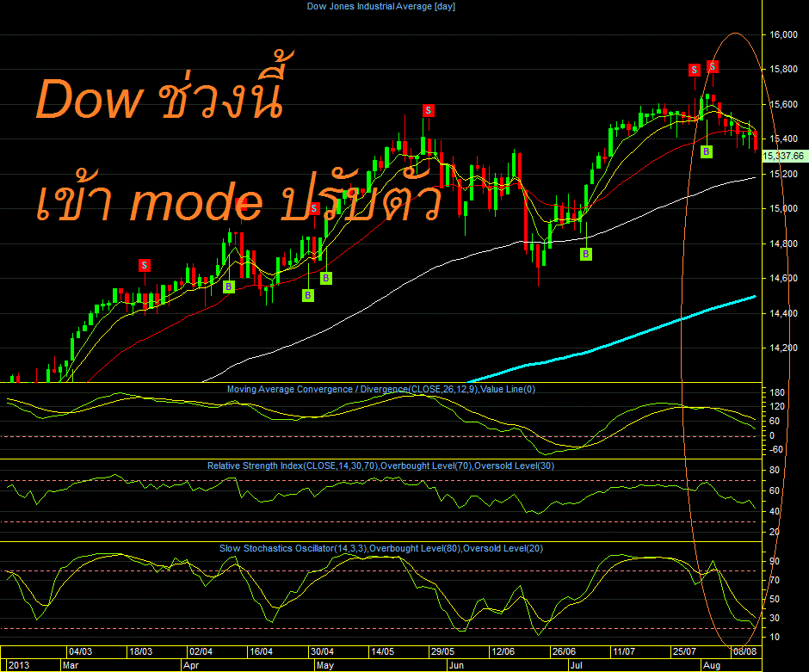Viewport: 809px width, 672px height.
Task: Click the 15,000 price axis label
Action: point(783,208)
